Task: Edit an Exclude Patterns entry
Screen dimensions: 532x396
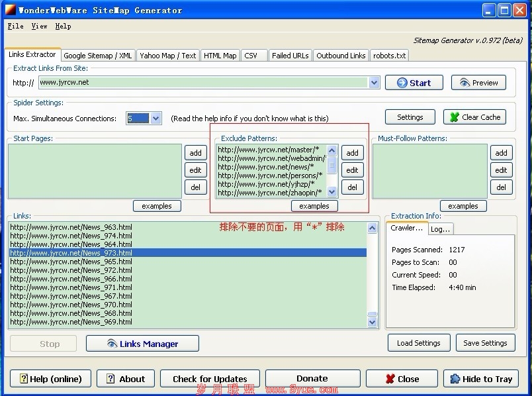Action: point(352,170)
